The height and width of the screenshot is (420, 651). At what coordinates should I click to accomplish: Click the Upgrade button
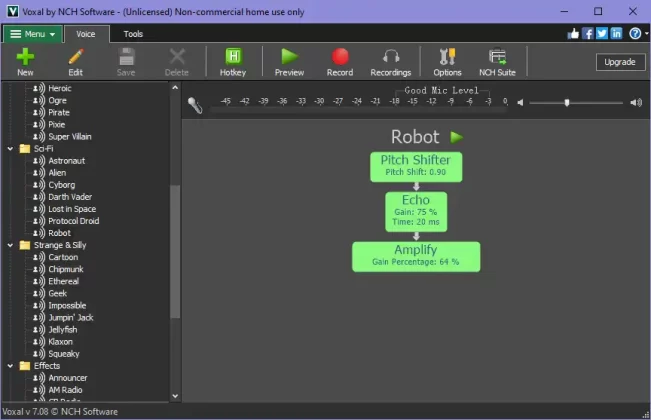(x=620, y=62)
